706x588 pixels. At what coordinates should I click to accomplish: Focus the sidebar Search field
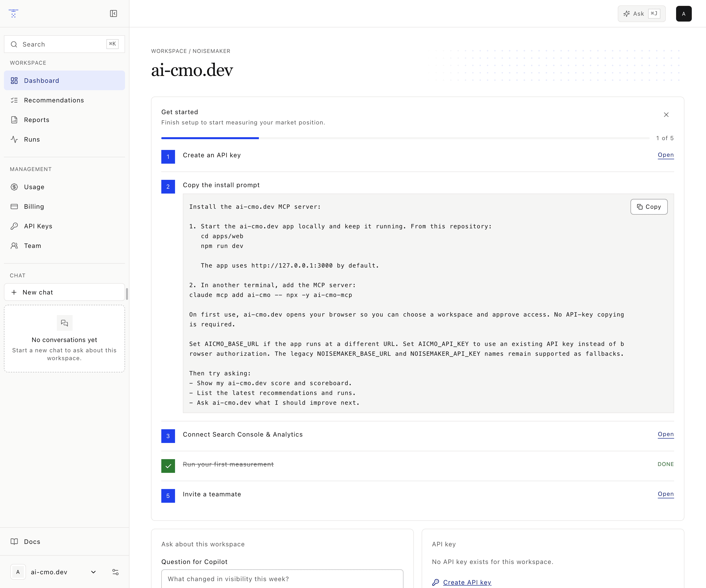pyautogui.click(x=64, y=44)
